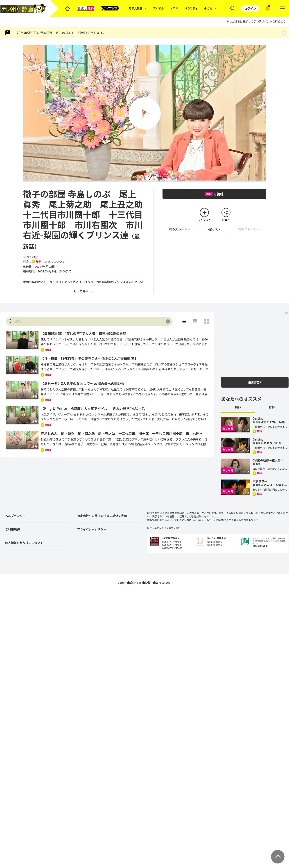The width and height of the screenshot is (289, 868).
Task: Clear search field with x icon
Action: [x=167, y=322]
